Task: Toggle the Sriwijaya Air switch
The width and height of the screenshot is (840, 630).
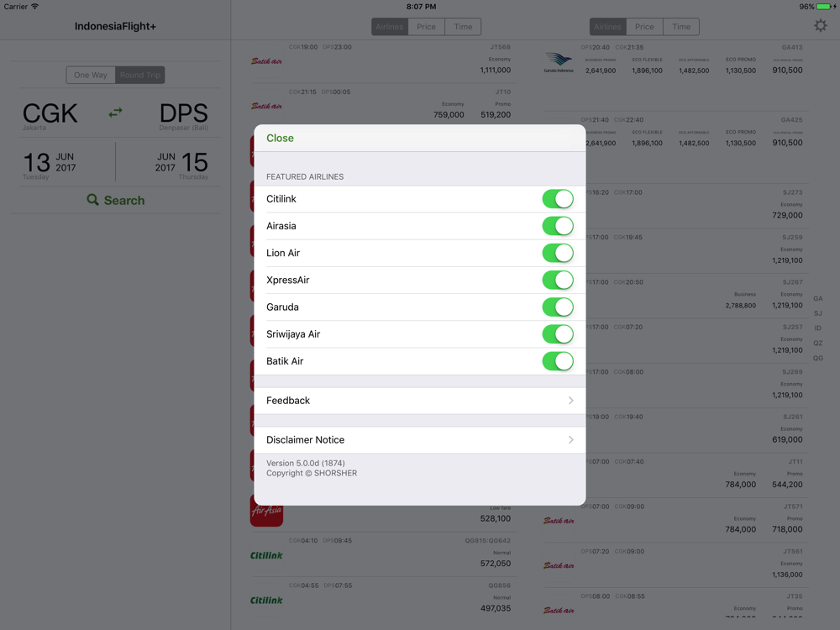Action: point(558,334)
